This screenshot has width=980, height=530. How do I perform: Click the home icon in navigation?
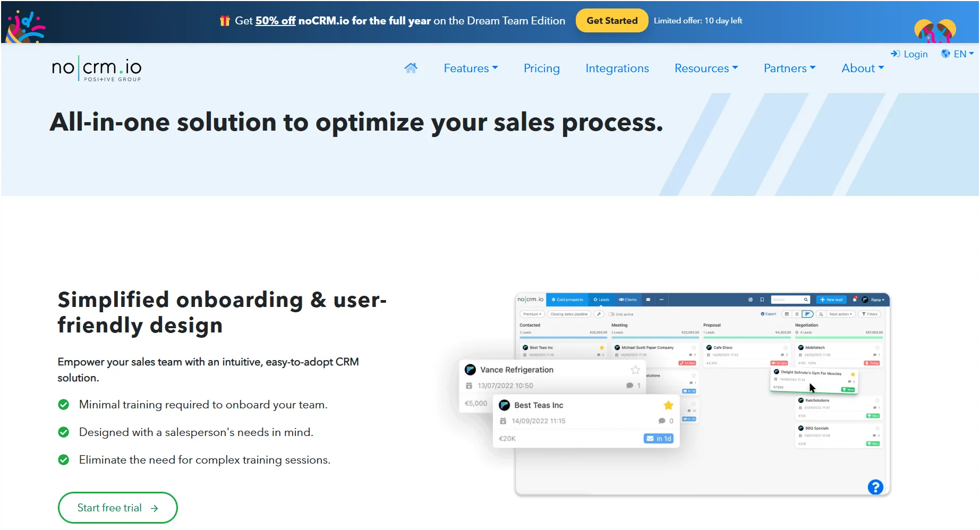(411, 68)
